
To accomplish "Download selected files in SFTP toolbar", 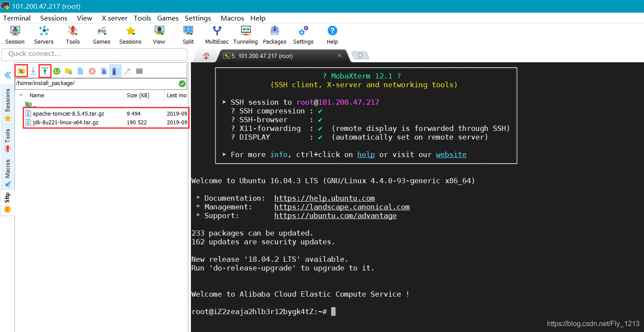I will point(33,71).
